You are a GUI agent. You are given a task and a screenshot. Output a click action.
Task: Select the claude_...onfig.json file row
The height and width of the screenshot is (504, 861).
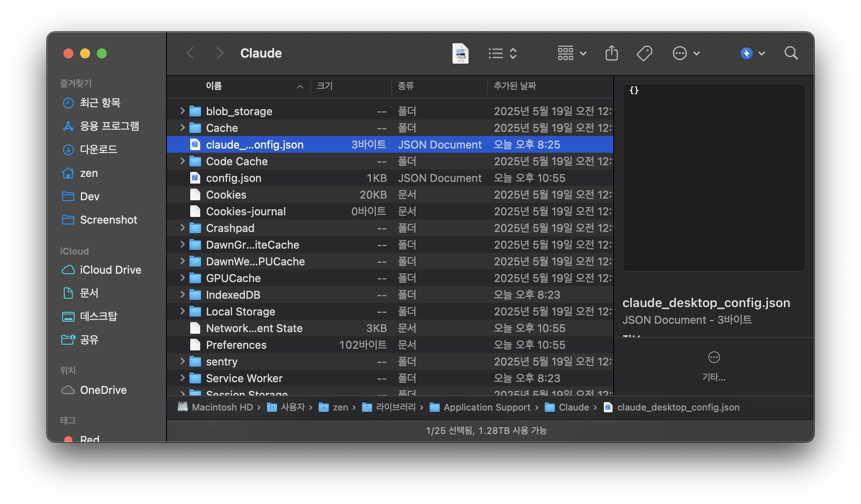(x=390, y=144)
